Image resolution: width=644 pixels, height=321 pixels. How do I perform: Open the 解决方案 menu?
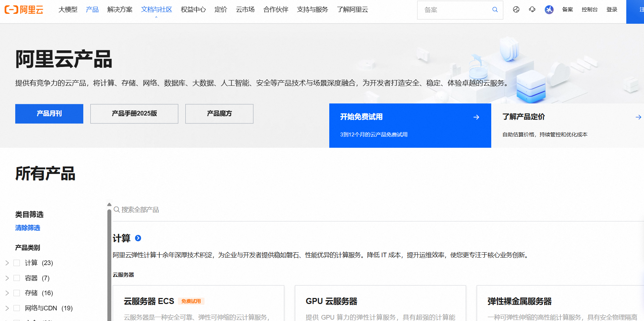(x=120, y=10)
